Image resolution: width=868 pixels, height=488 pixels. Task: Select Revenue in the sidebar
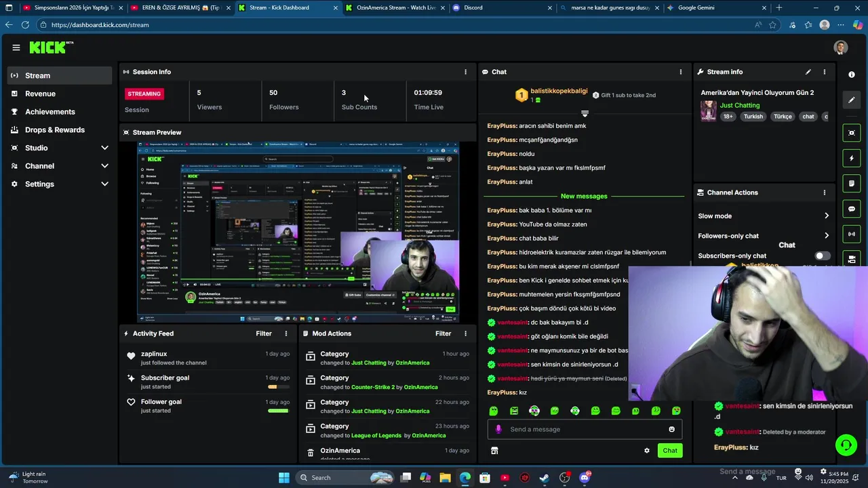[60, 94]
